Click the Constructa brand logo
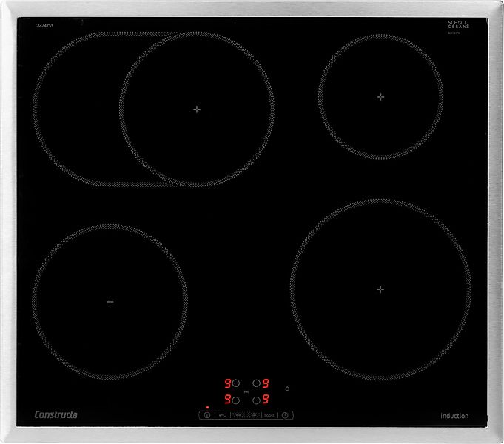 (x=56, y=414)
